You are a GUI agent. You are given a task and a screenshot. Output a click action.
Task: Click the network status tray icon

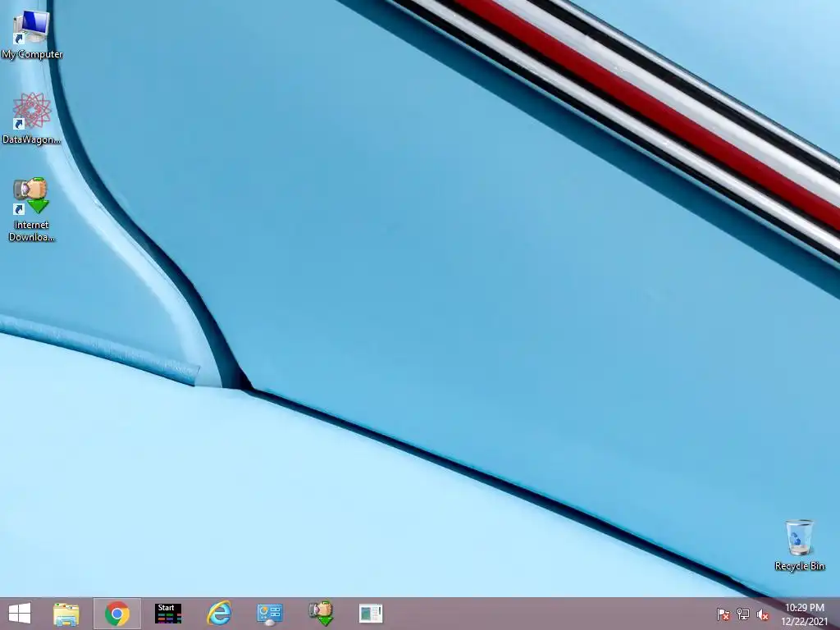[x=743, y=614]
